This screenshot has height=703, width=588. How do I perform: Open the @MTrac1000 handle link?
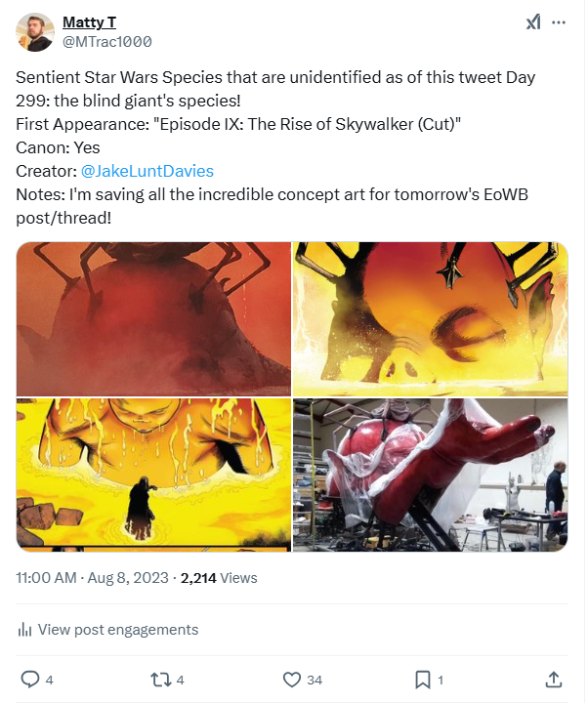(106, 41)
